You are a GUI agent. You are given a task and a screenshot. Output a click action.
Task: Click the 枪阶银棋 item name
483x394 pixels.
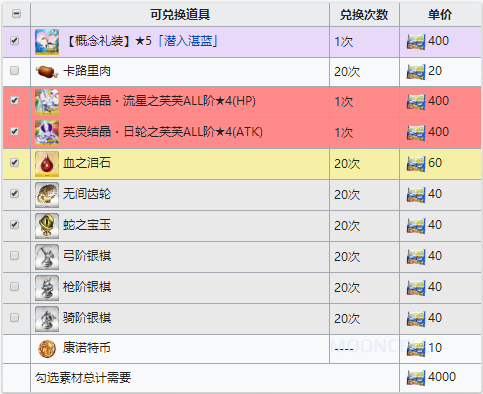[x=87, y=287]
